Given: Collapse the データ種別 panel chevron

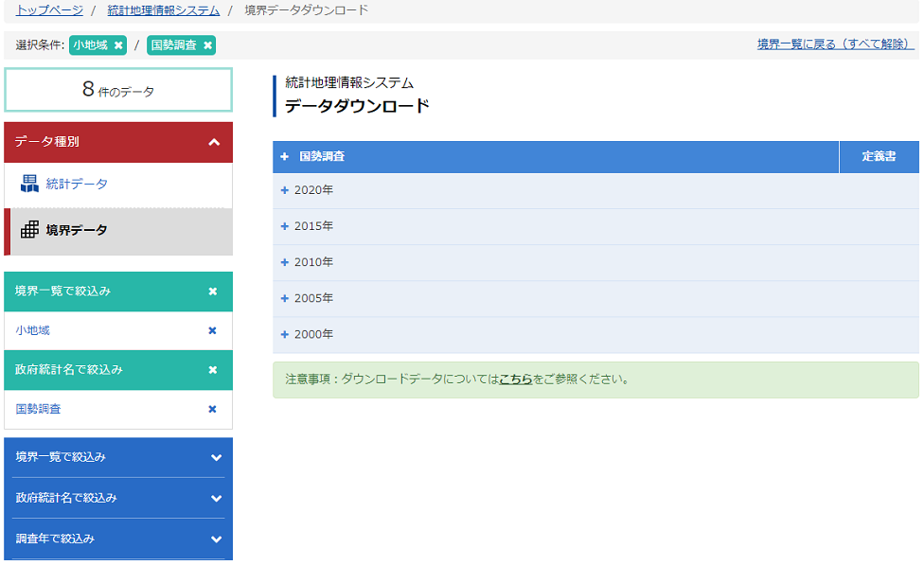Looking at the screenshot, I should [x=215, y=142].
